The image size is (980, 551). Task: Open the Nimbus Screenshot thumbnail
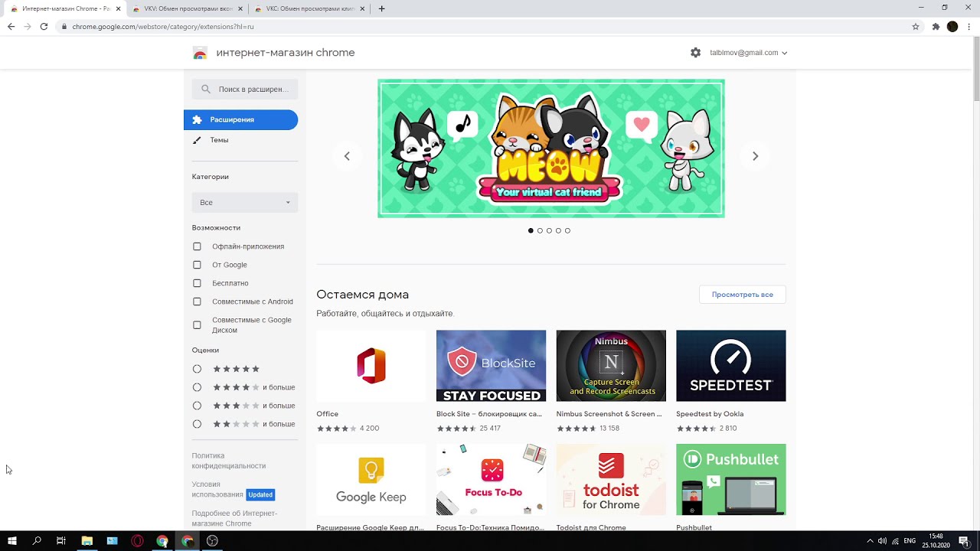611,366
